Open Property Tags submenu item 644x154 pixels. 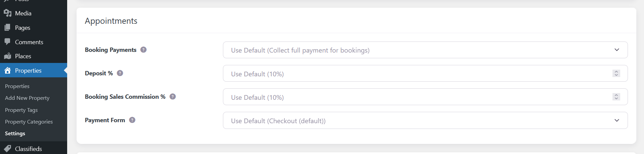point(21,110)
